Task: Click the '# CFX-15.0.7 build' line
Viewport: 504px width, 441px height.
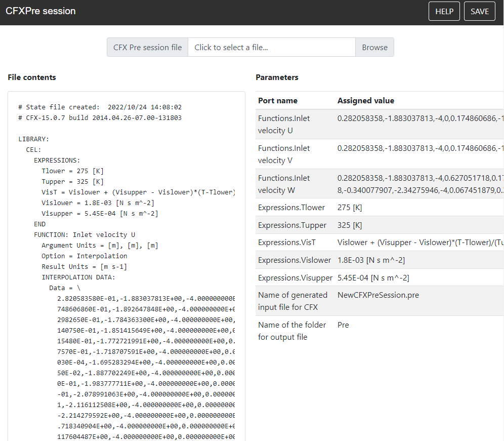Action: tap(100, 118)
